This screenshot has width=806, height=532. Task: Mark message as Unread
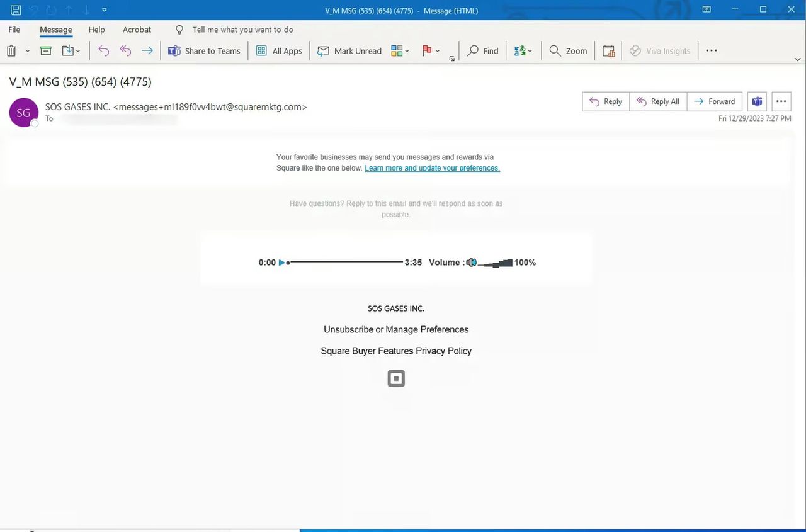coord(349,51)
